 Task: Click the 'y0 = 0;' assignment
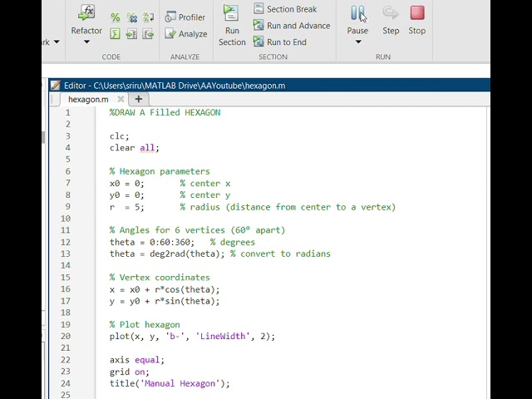tap(127, 195)
